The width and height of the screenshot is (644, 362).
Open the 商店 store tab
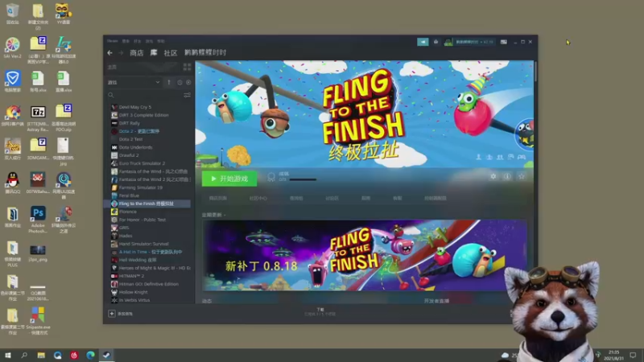click(x=136, y=52)
